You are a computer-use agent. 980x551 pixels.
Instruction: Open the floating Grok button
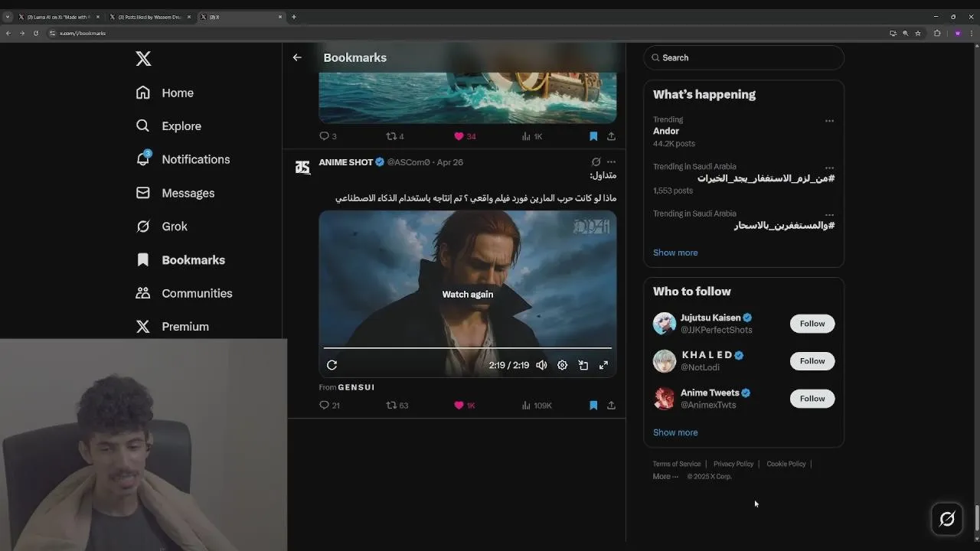tap(947, 520)
